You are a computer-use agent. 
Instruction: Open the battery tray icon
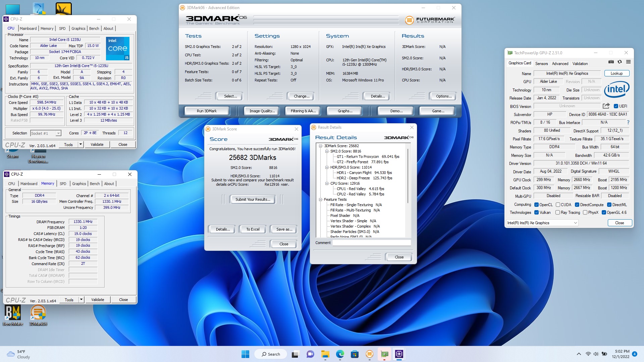coord(604,354)
